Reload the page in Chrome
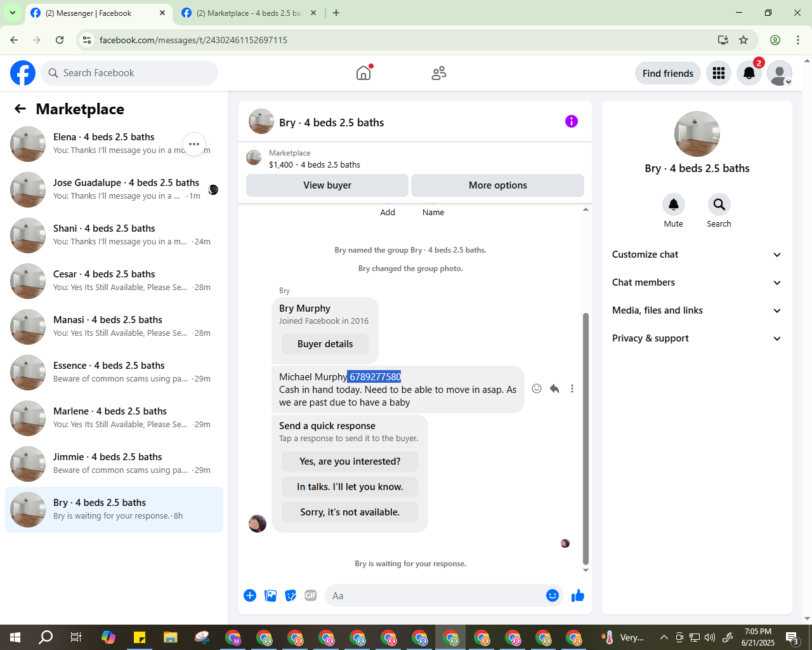 [x=60, y=40]
